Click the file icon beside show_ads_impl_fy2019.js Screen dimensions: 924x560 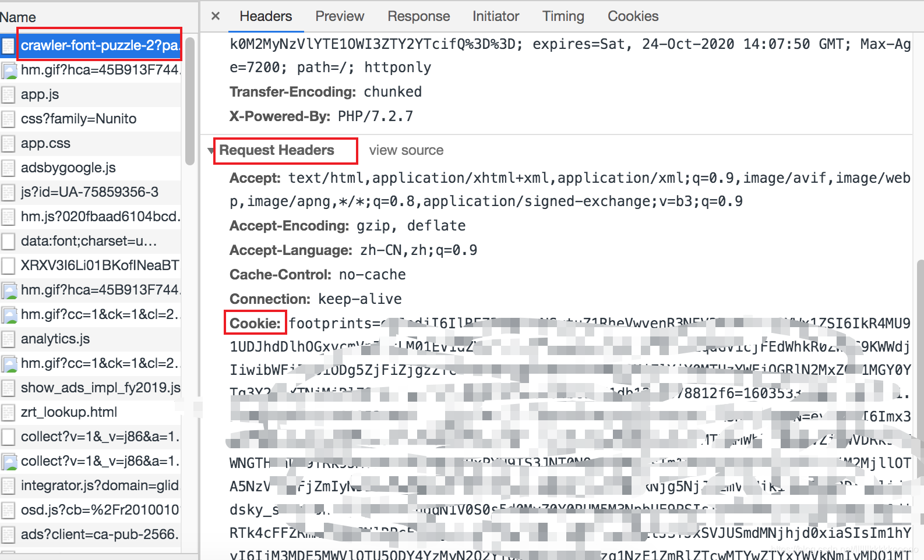[8, 388]
